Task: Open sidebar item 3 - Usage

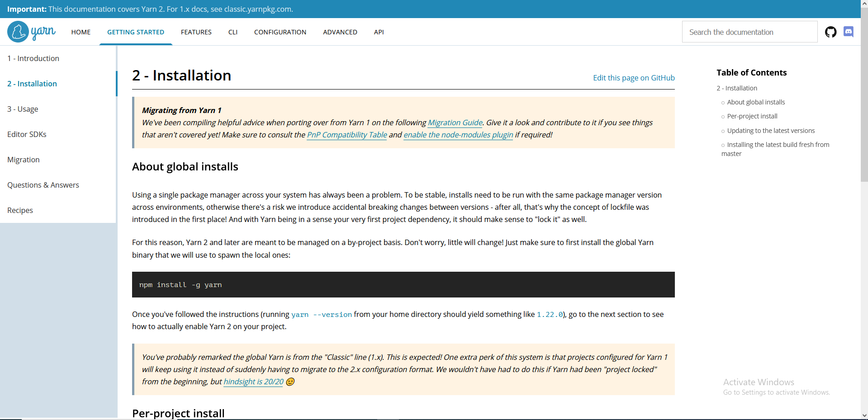Action: coord(58,109)
